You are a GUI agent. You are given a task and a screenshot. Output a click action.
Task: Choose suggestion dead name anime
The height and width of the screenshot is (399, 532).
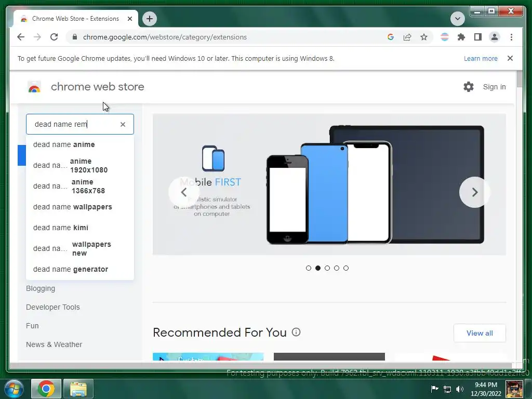pos(80,144)
